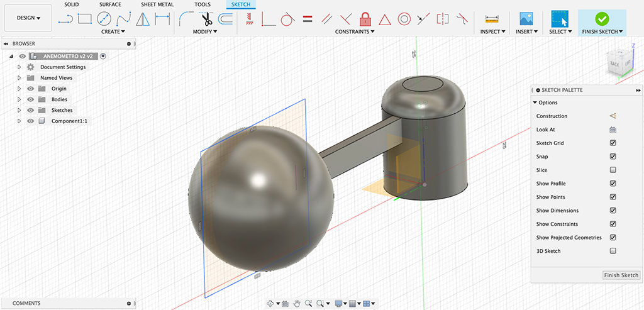Switch to the SOLID tab

(72, 4)
